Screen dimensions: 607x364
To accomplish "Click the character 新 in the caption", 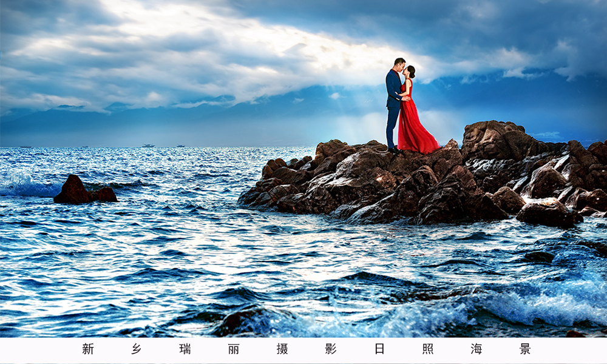I will 88,349.
